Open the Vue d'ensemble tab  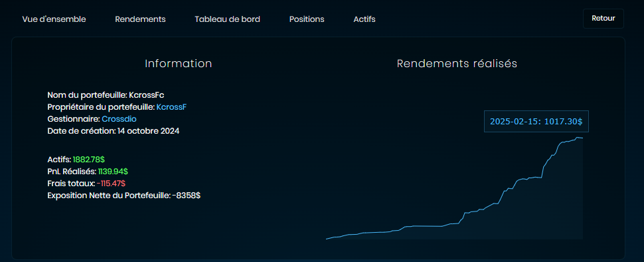(54, 19)
